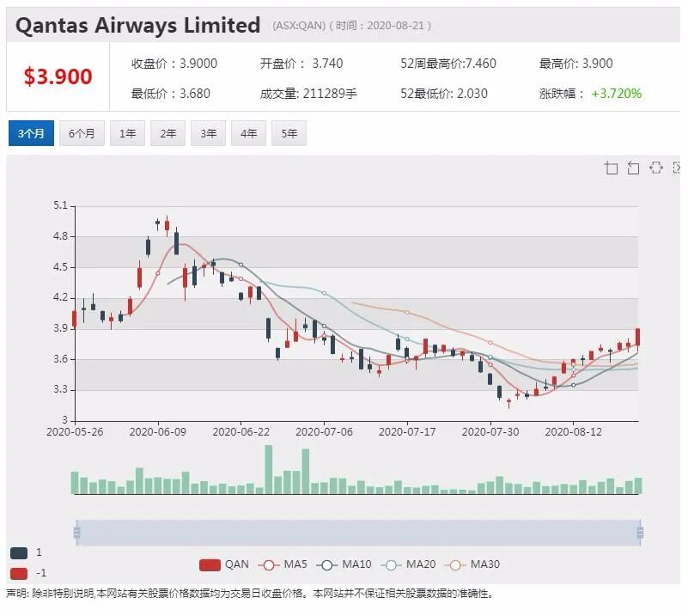
Task: Click the last red candlestick on 2020-08-21
Action: tap(637, 338)
